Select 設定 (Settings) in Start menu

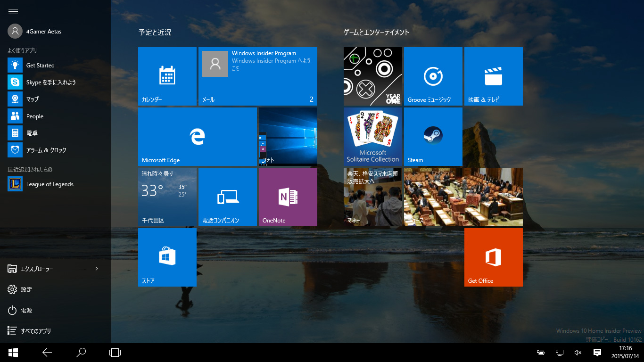(x=26, y=289)
